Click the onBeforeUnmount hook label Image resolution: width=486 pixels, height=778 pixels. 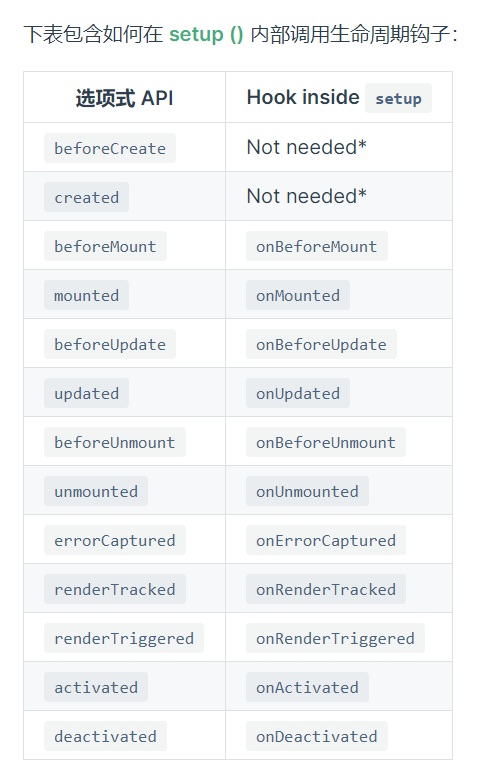326,442
